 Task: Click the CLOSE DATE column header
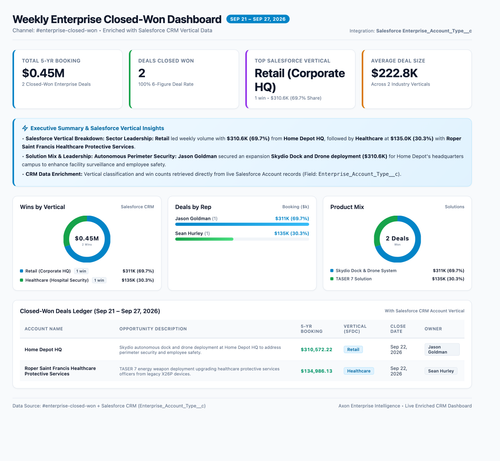pyautogui.click(x=398, y=329)
